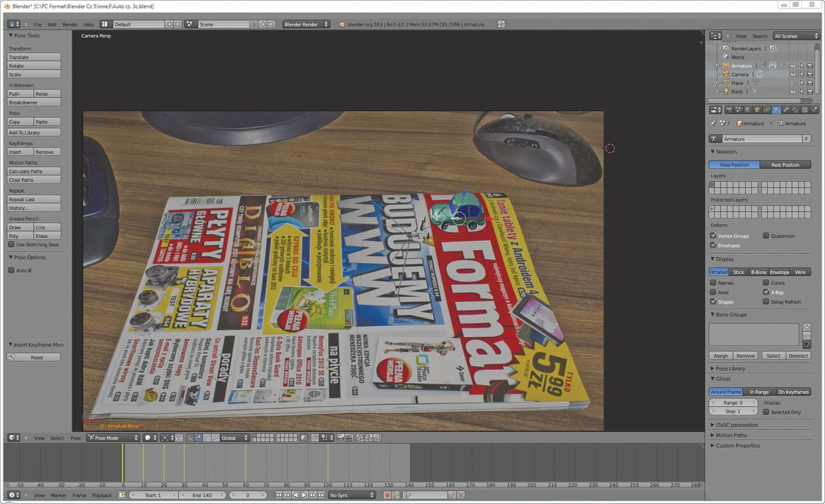Click the Calculate Paths button
Viewport: 825px width, 504px height.
pos(34,171)
